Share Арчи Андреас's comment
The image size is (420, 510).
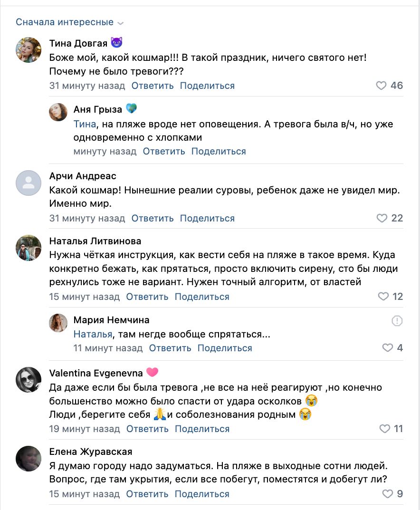click(207, 219)
